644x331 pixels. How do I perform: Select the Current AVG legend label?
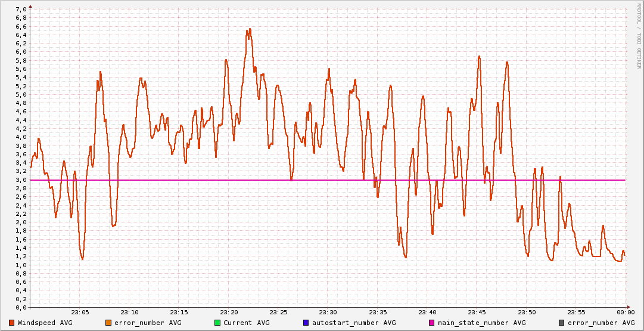pyautogui.click(x=246, y=323)
